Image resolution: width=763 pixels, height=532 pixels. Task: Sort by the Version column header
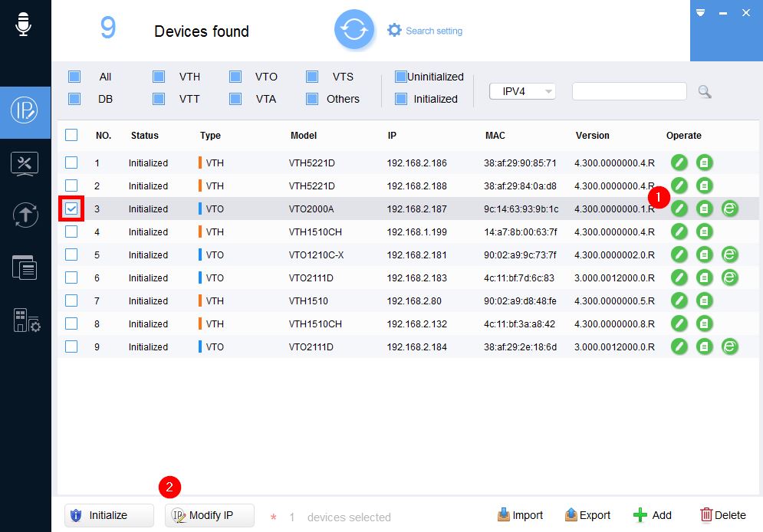(592, 135)
